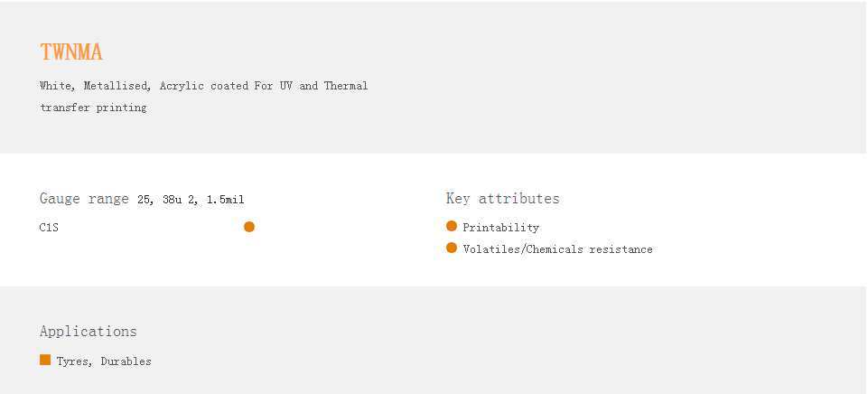Viewport: 868px width, 394px height.
Task: Click the orange dot beside C1S
Action: 249,227
